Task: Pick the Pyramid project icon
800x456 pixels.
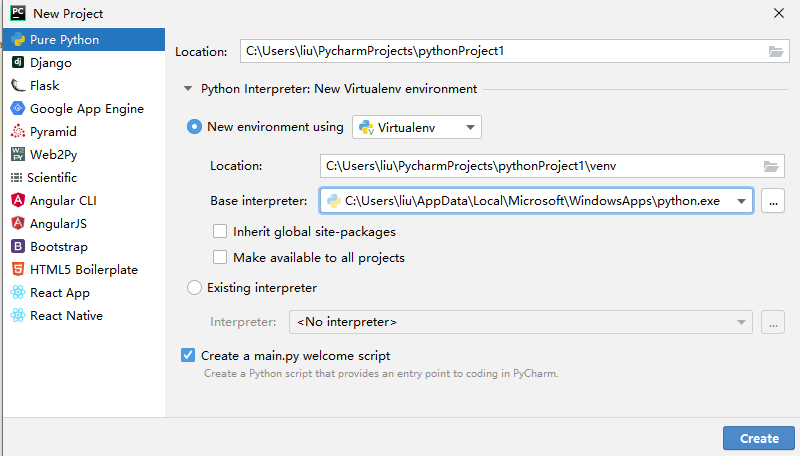Action: [18, 132]
